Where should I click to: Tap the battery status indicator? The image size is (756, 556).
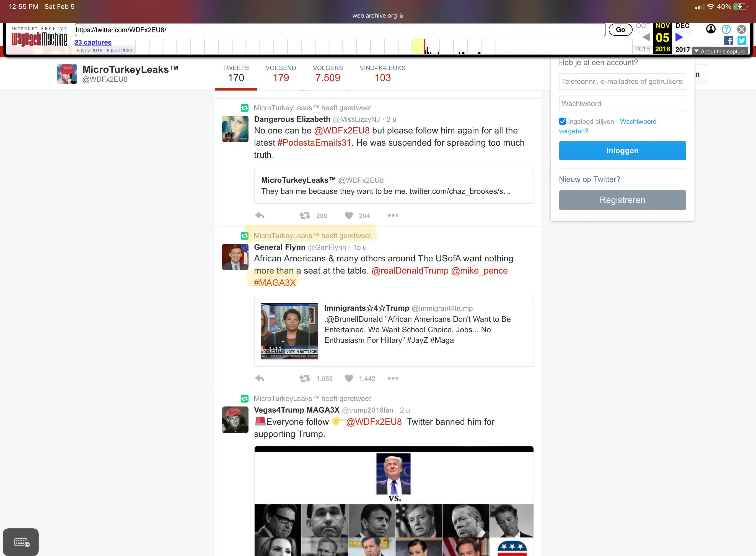pos(740,7)
